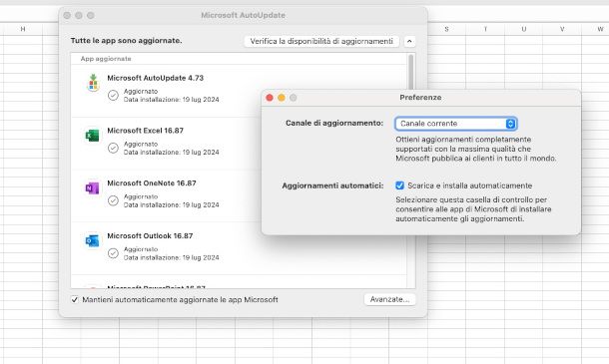The width and height of the screenshot is (609, 364).
Task: Click the 'Aggiornamenti automatici:' label
Action: [x=332, y=185]
